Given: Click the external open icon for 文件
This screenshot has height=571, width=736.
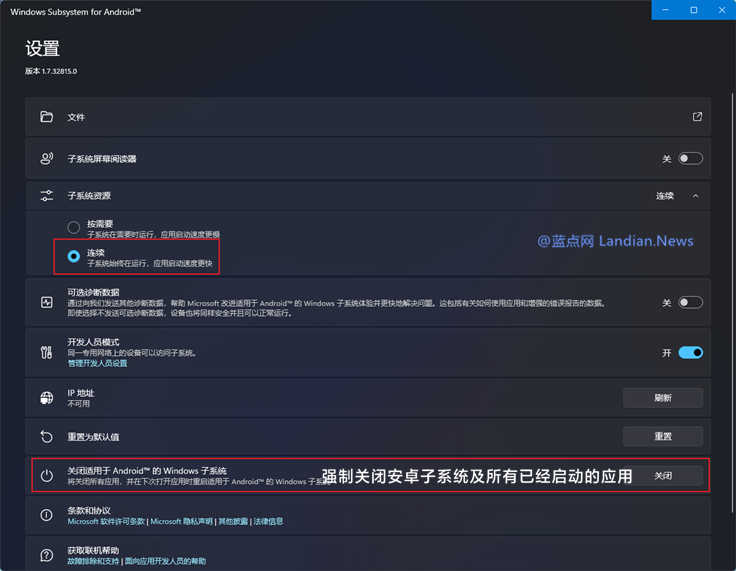Looking at the screenshot, I should (698, 116).
